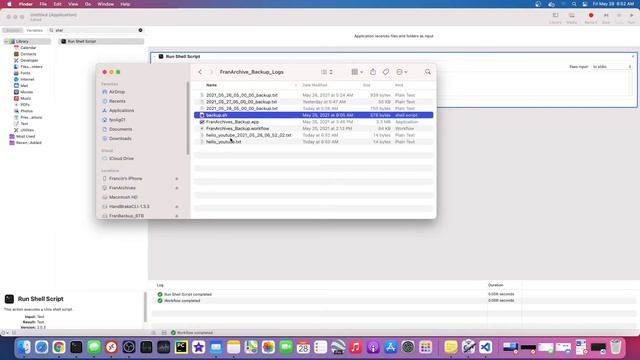The width and height of the screenshot is (640, 360).
Task: Open the View menu
Action: [73, 4]
